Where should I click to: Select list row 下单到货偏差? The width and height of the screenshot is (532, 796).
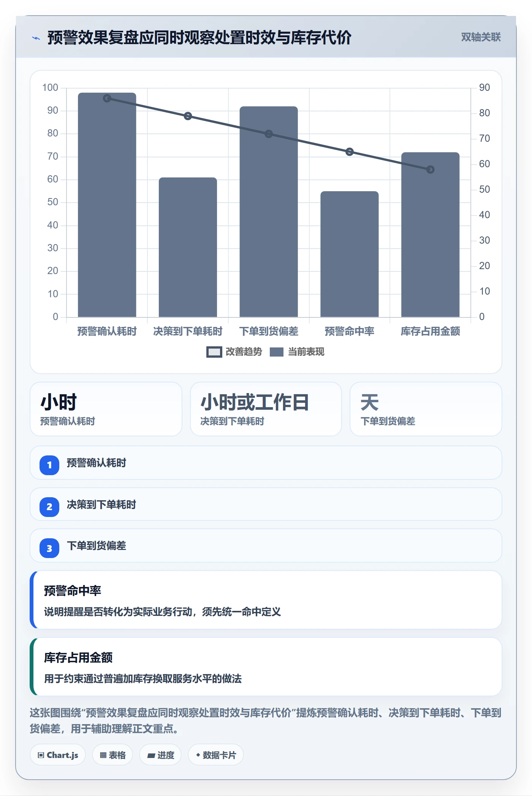pyautogui.click(x=266, y=545)
